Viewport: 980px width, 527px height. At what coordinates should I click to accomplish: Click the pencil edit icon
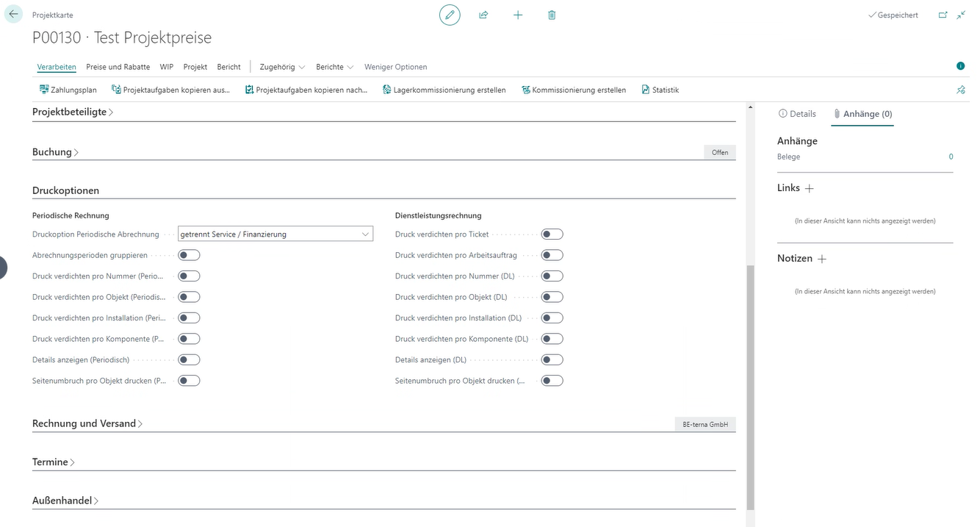click(x=450, y=15)
